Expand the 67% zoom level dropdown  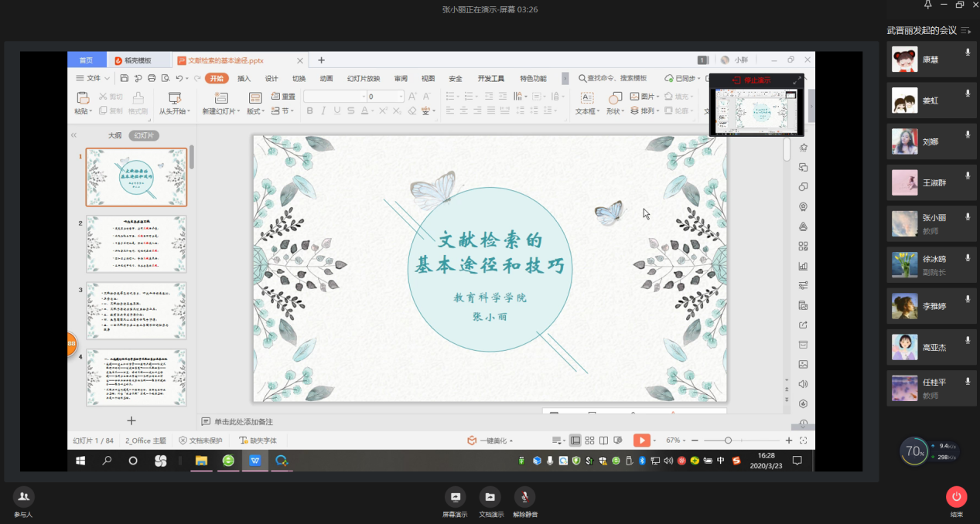[675, 440]
